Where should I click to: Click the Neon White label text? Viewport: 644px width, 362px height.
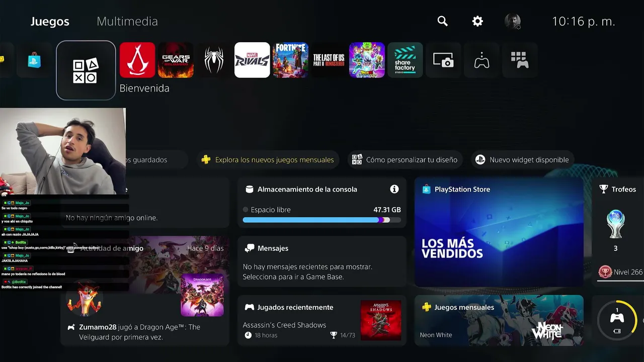436,335
